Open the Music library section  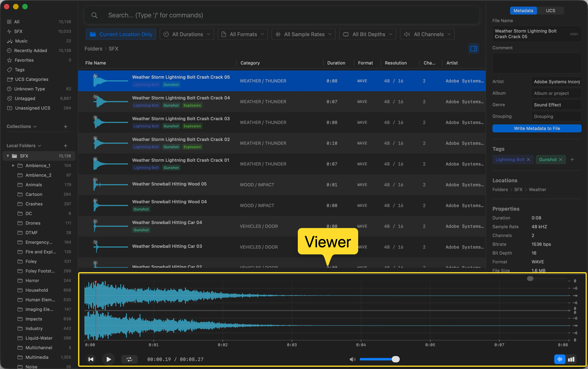(39, 41)
